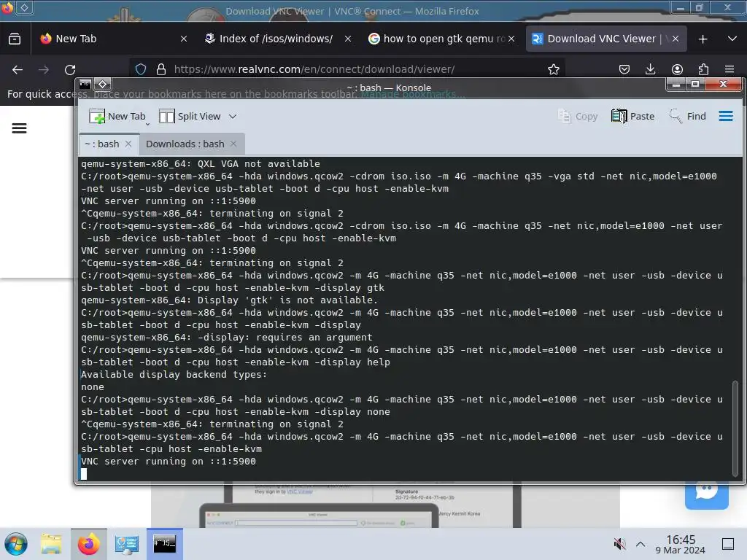The image size is (747, 560).
Task: Open site tracking protection shield icon
Action: coord(141,69)
